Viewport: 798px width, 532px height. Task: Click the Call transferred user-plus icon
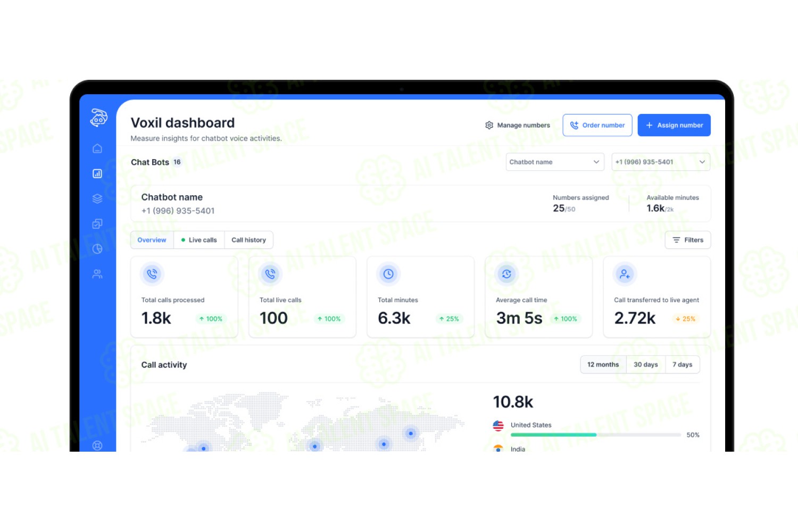pyautogui.click(x=625, y=274)
